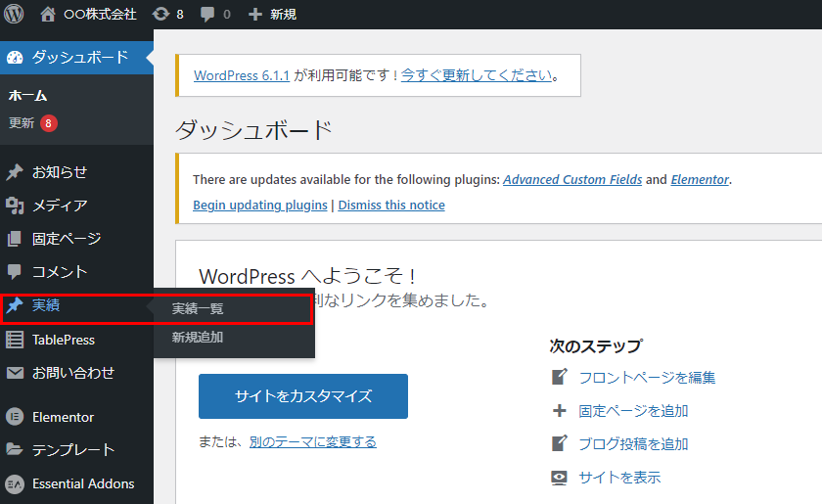The height and width of the screenshot is (504, 822).
Task: Open the 固定ページ menu item
Action: (x=66, y=239)
